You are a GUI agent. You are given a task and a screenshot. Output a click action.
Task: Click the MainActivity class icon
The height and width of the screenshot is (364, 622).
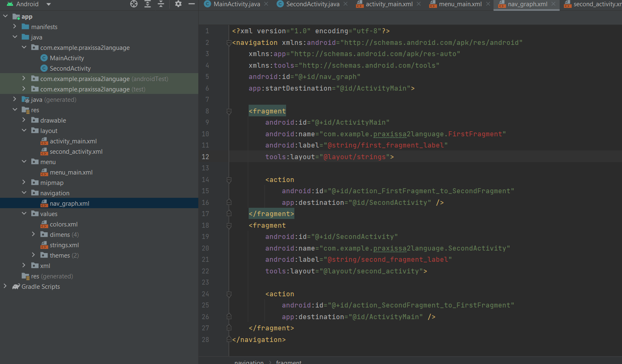[x=44, y=58]
